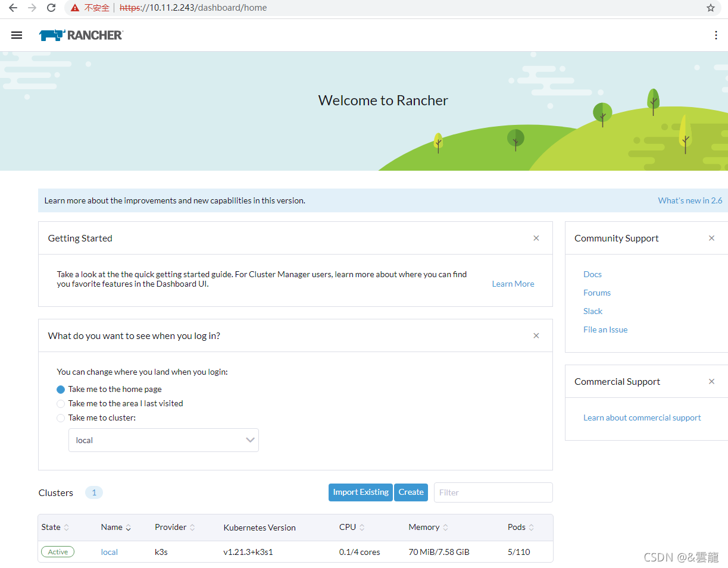Open the local cluster dropdown
Screen dimensions: 728x568
(x=164, y=440)
